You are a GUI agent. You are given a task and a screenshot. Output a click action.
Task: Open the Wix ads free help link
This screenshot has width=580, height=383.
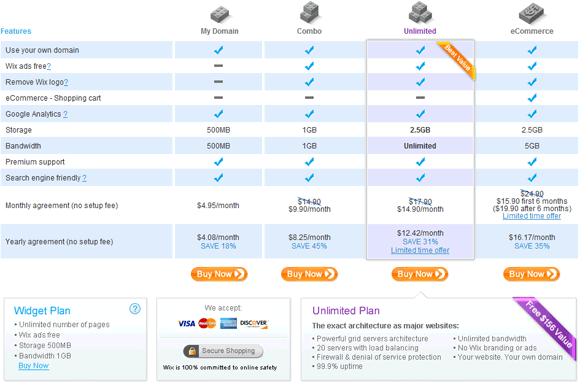49,66
